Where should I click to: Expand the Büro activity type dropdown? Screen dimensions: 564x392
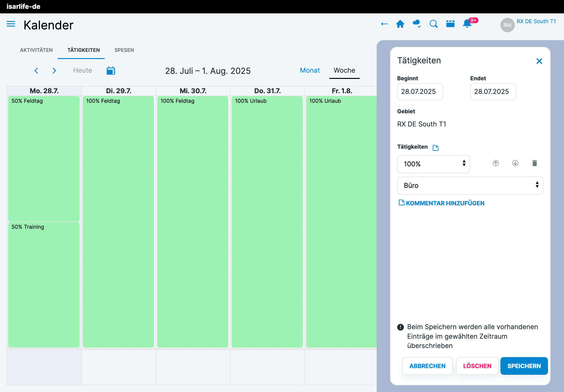click(x=470, y=186)
